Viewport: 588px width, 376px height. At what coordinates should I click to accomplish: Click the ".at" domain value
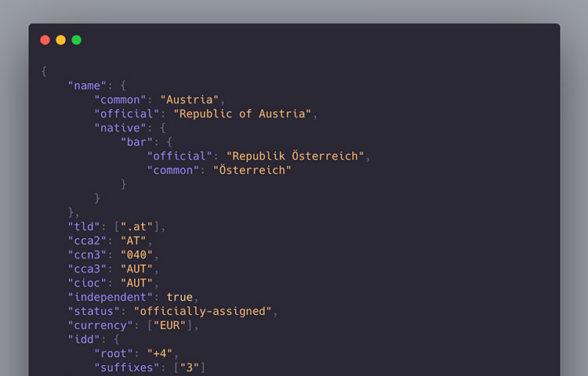point(137,227)
